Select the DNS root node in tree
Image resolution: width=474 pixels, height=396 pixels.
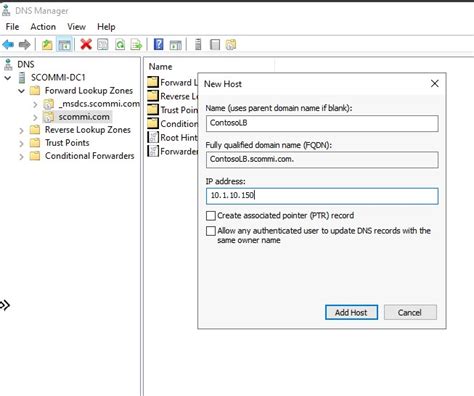26,64
